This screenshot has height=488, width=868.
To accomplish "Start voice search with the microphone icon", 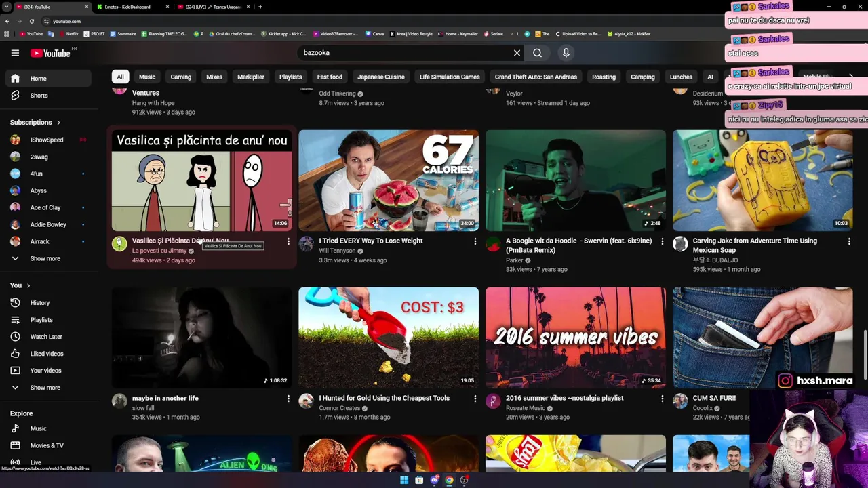I will click(566, 53).
